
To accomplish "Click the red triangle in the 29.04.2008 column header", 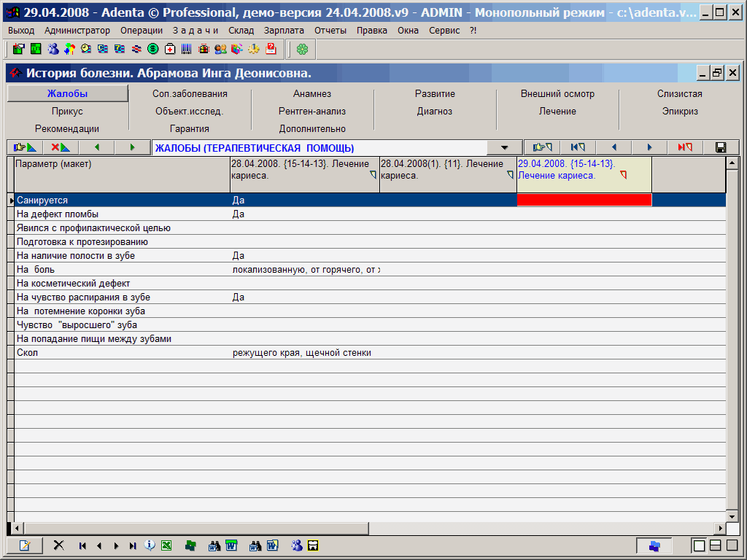I will 624,175.
